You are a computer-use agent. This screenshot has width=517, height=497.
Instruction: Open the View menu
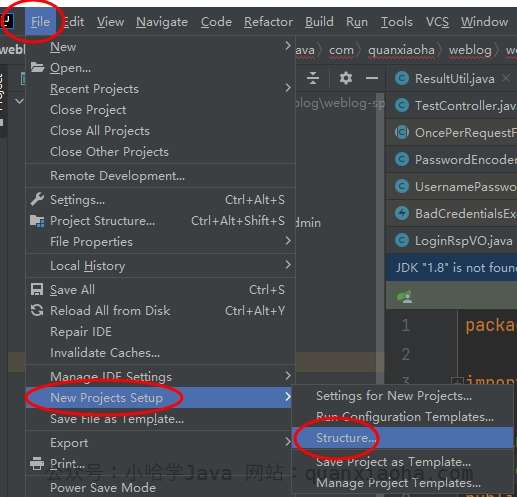tap(110, 22)
